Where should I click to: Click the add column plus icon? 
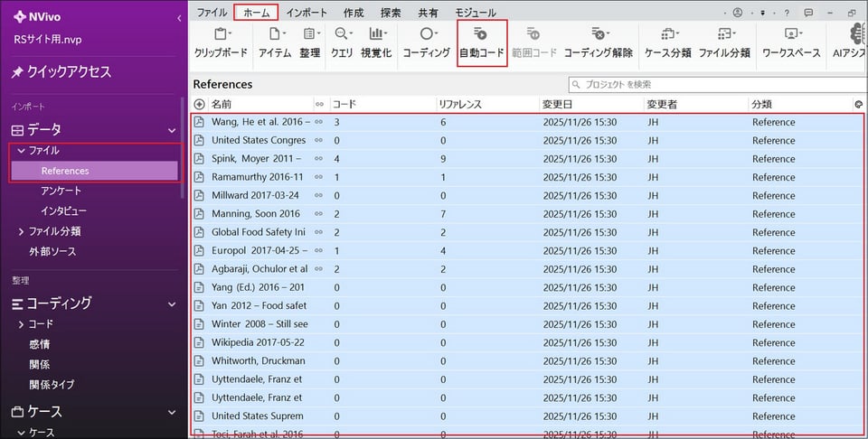[x=199, y=104]
